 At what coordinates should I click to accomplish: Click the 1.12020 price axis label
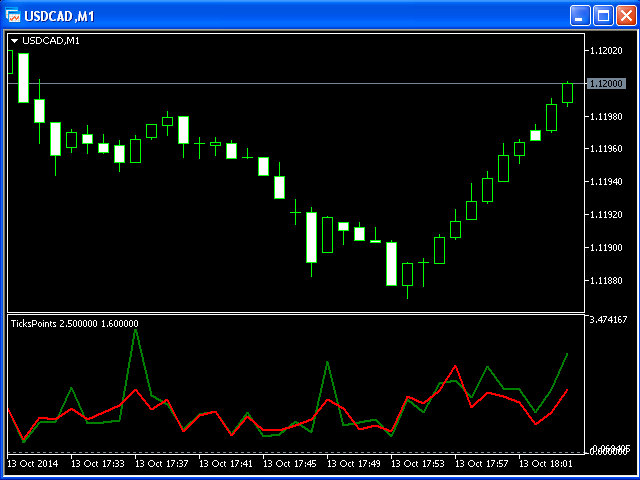pos(607,50)
